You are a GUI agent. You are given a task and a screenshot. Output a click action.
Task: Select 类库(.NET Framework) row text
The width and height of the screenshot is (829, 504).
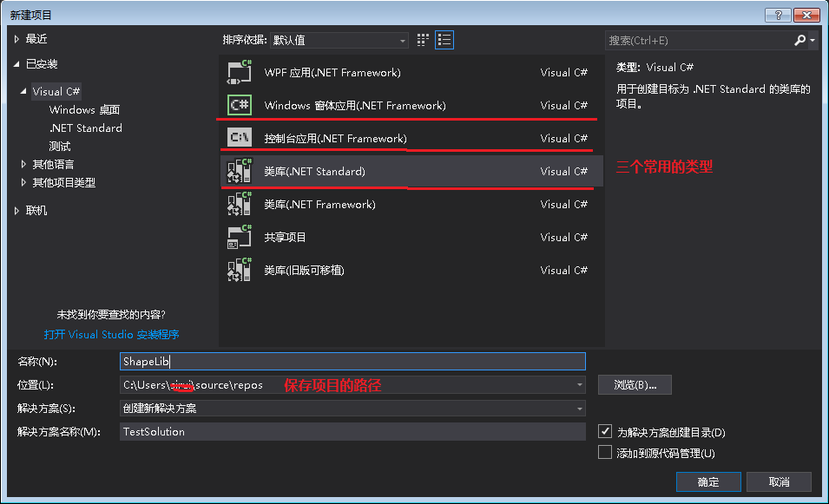pyautogui.click(x=319, y=205)
